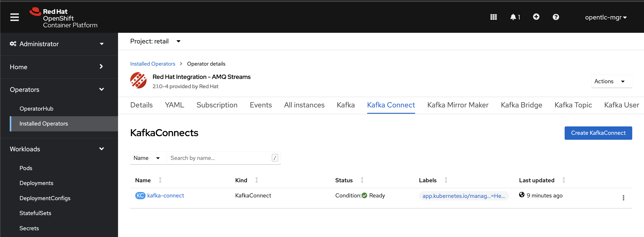The width and height of the screenshot is (644, 237).
Task: Open the notifications bell
Action: pyautogui.click(x=515, y=17)
